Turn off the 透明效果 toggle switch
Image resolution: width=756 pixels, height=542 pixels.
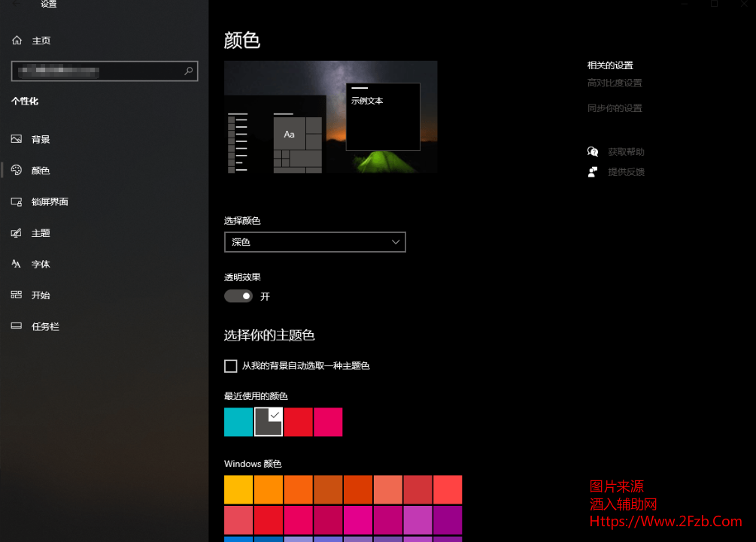[238, 296]
